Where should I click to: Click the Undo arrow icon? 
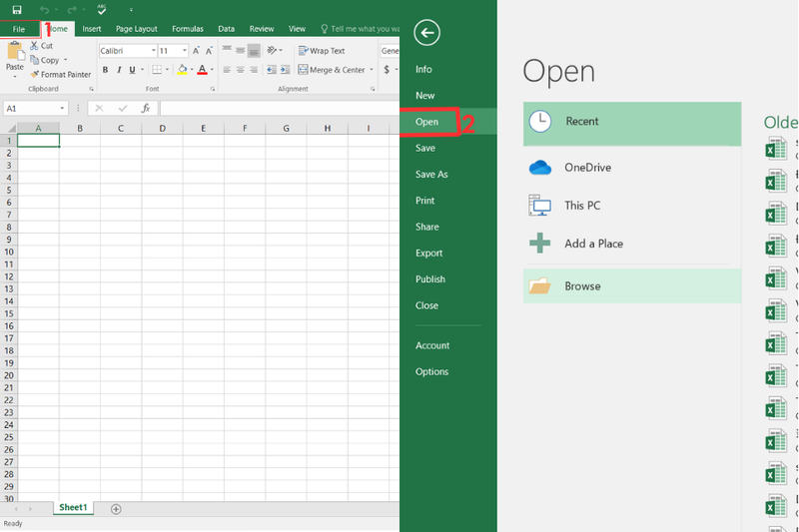[x=44, y=10]
